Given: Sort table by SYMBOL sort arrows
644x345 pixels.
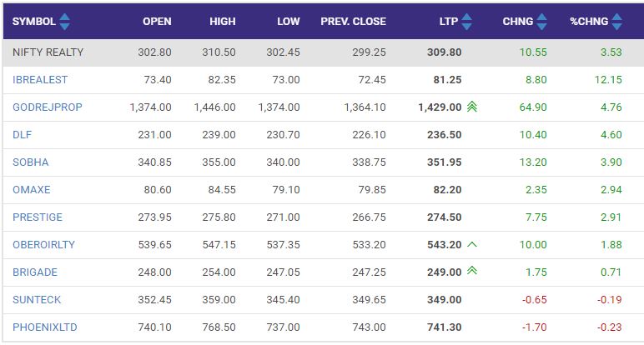Looking at the screenshot, I should 64,22.
